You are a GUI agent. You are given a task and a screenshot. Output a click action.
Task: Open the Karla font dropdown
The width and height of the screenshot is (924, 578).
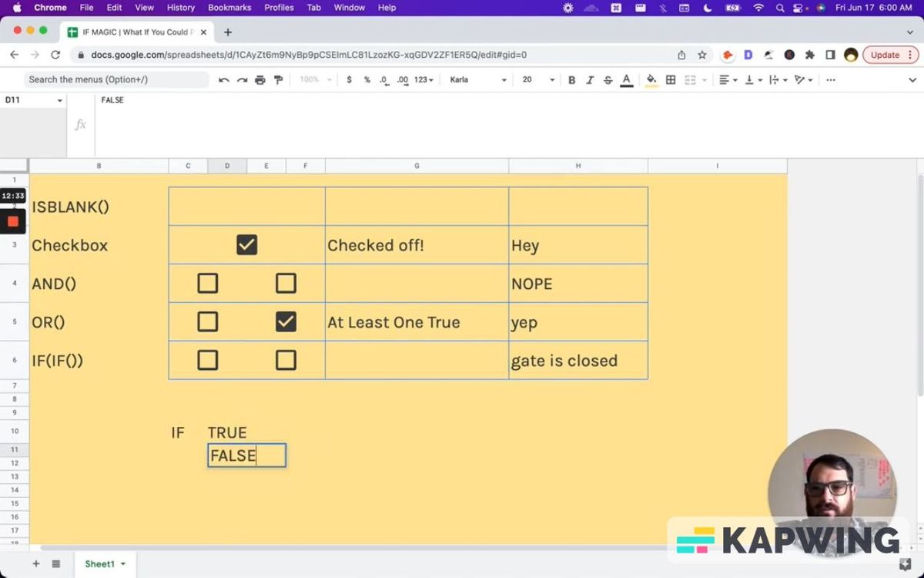478,80
